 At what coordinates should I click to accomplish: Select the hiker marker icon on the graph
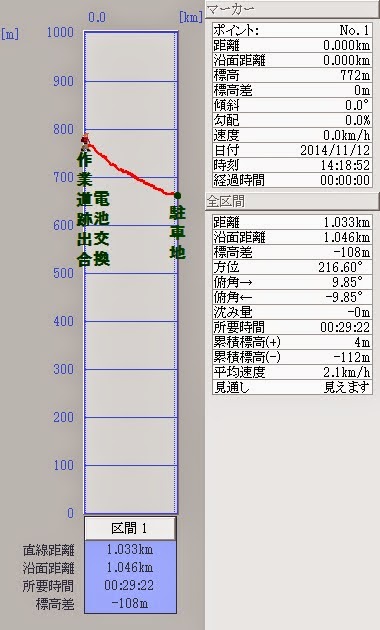coord(85,141)
